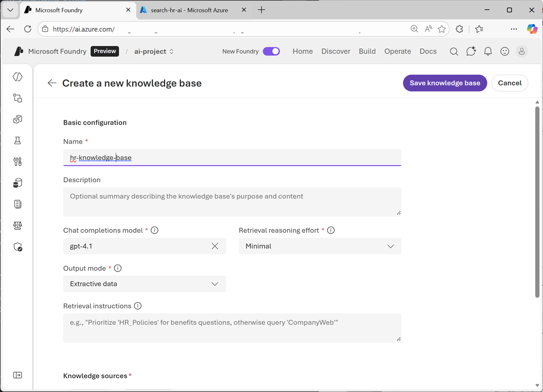This screenshot has height=392, width=543.
Task: Open the Discover section
Action: [x=336, y=51]
